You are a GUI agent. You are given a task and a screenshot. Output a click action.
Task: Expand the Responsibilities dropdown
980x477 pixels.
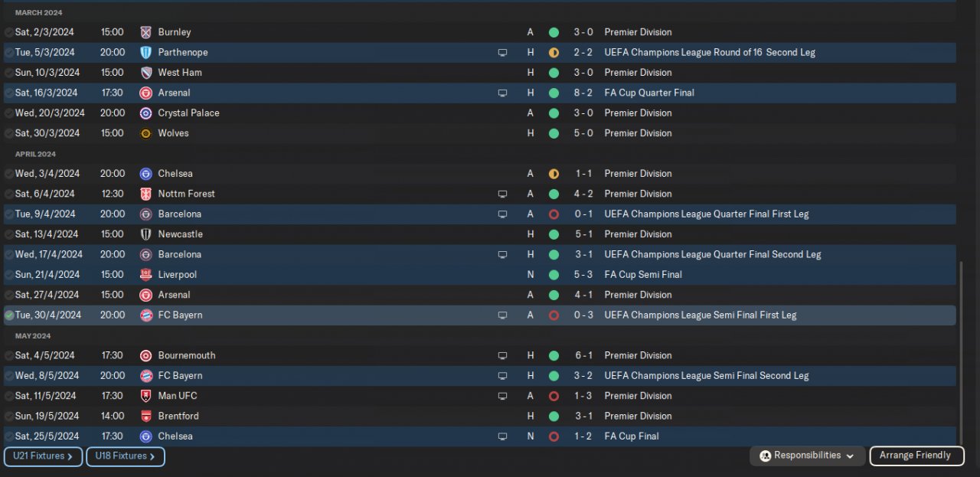[807, 456]
